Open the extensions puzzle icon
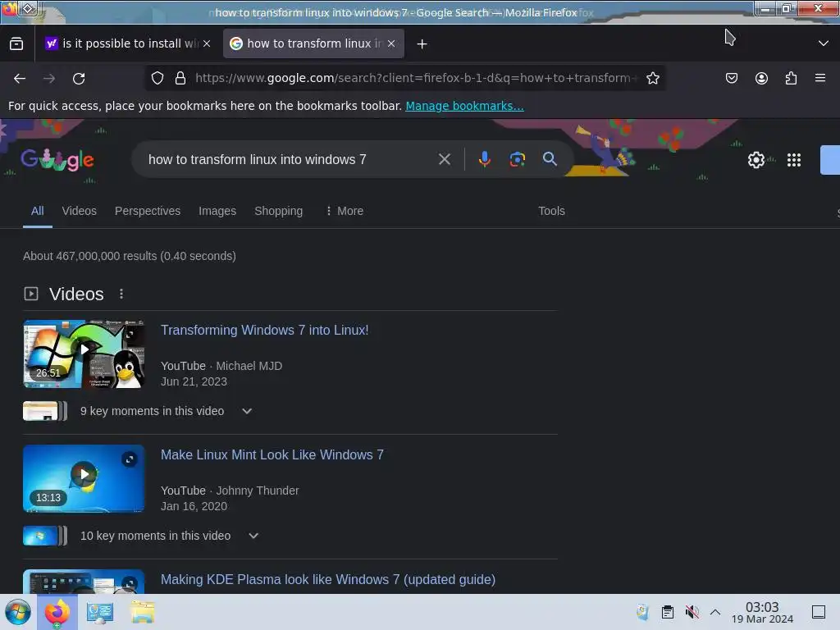This screenshot has width=840, height=630. click(791, 78)
